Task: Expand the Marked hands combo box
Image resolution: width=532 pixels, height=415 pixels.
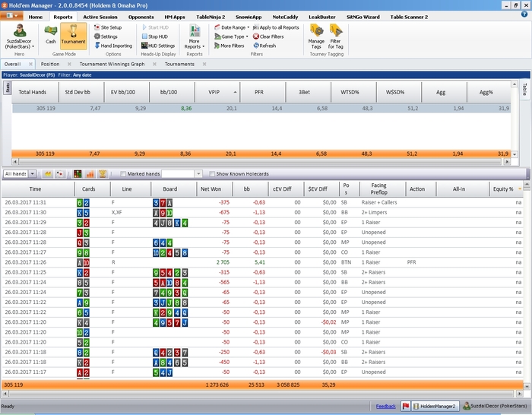Action: tap(198, 174)
